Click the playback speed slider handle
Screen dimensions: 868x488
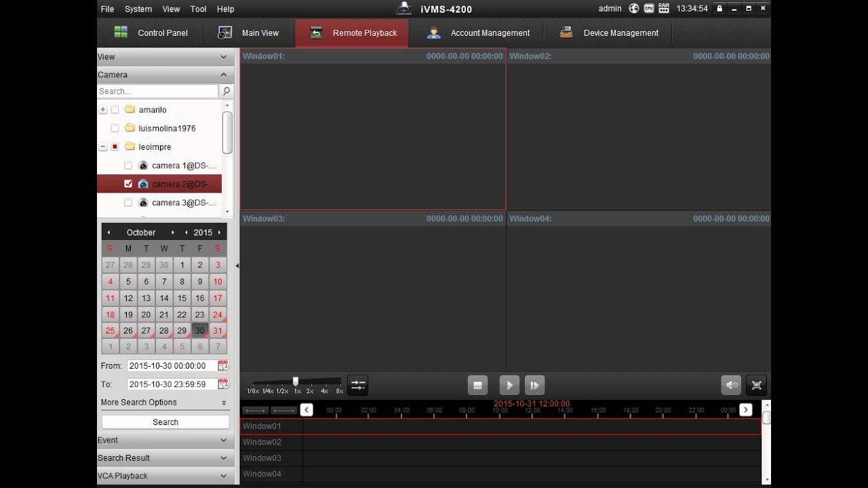(x=296, y=382)
